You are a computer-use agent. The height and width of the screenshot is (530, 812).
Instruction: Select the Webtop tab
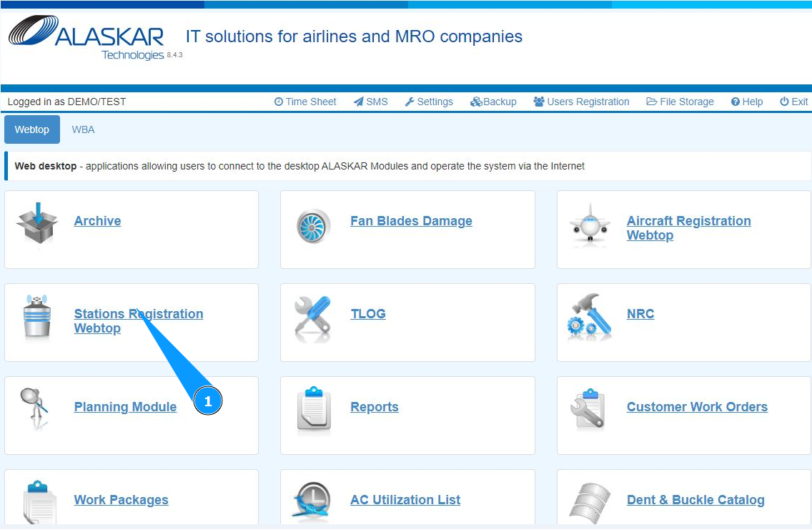click(32, 129)
